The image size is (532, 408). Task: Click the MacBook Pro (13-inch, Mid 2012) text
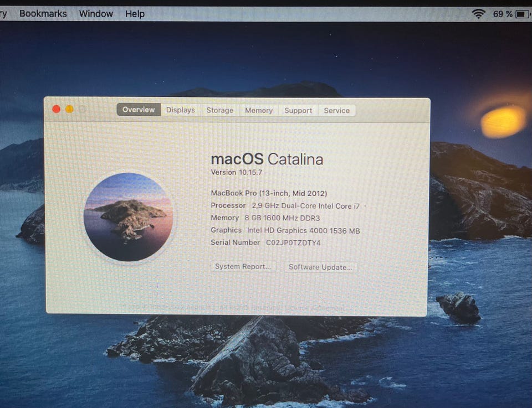point(269,193)
